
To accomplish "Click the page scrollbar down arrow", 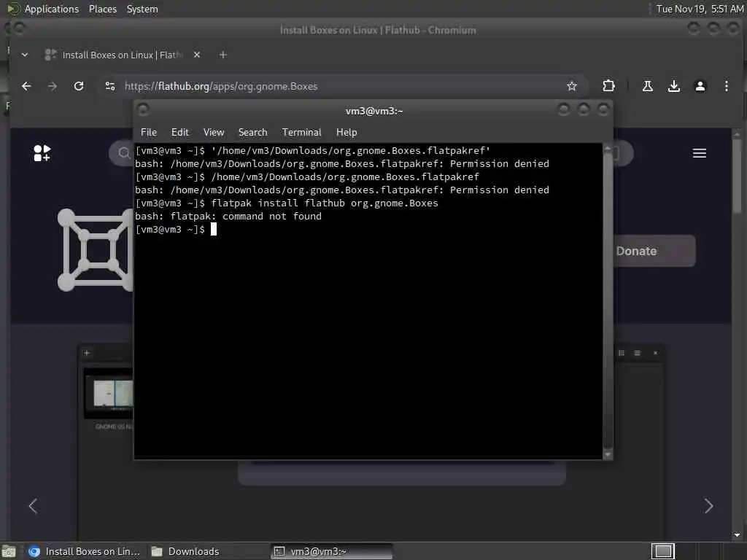I will 737,534.
